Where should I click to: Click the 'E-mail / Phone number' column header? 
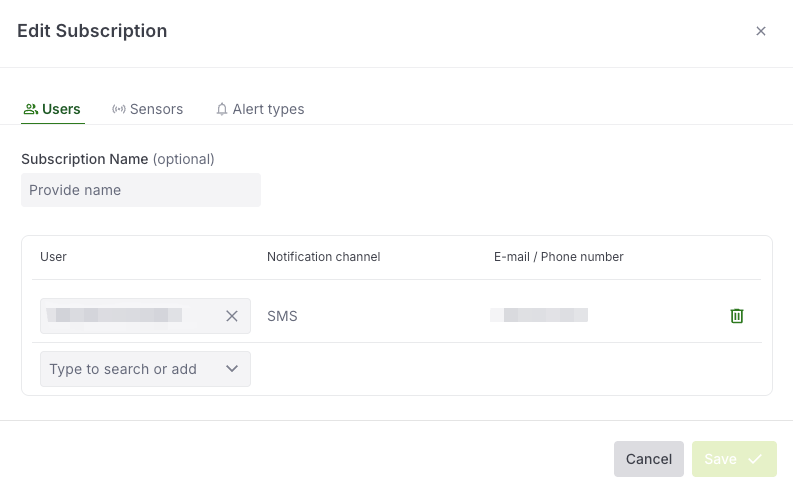tap(559, 257)
